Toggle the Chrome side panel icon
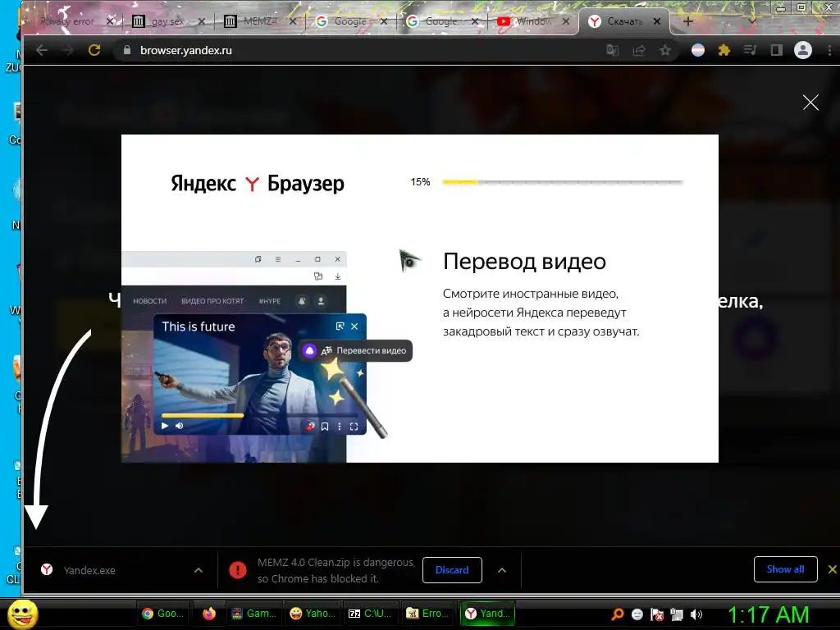 click(x=776, y=50)
